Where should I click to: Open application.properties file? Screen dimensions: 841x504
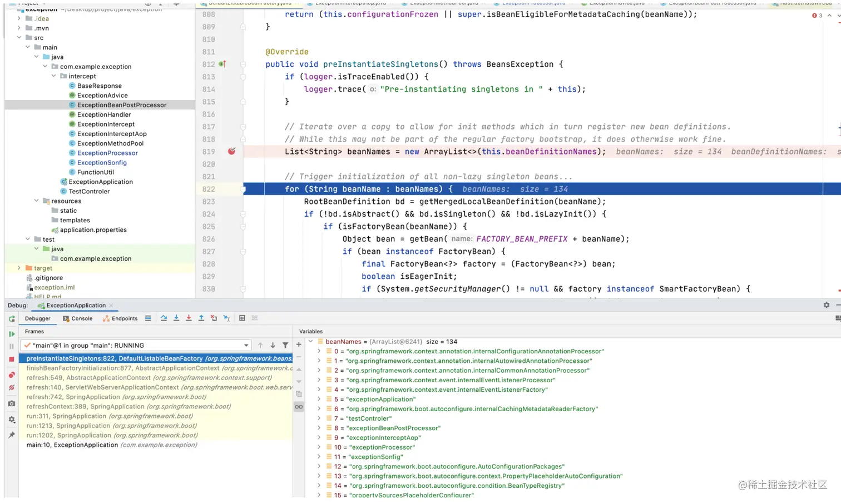(93, 230)
